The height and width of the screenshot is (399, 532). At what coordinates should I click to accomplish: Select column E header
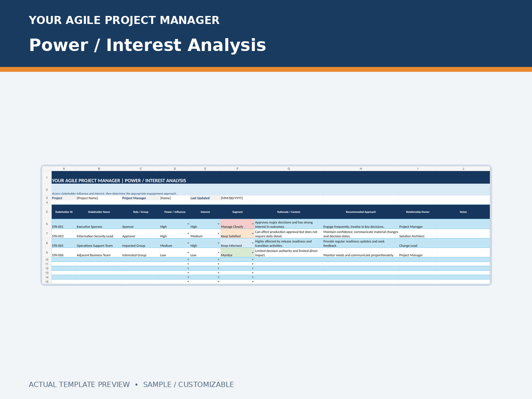click(205, 169)
